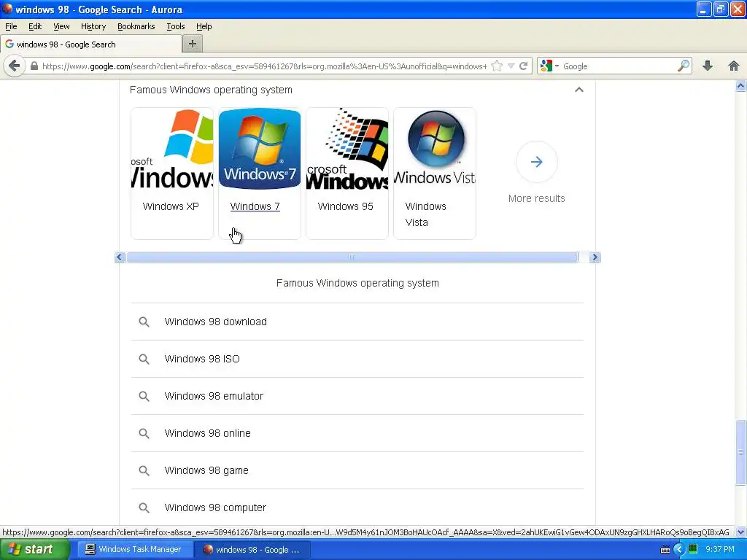
Task: Switch to Windows Task Manager in taskbar
Action: pos(134,549)
